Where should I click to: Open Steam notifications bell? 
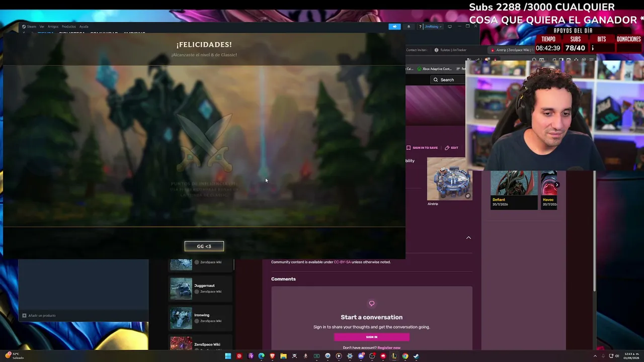point(409,27)
